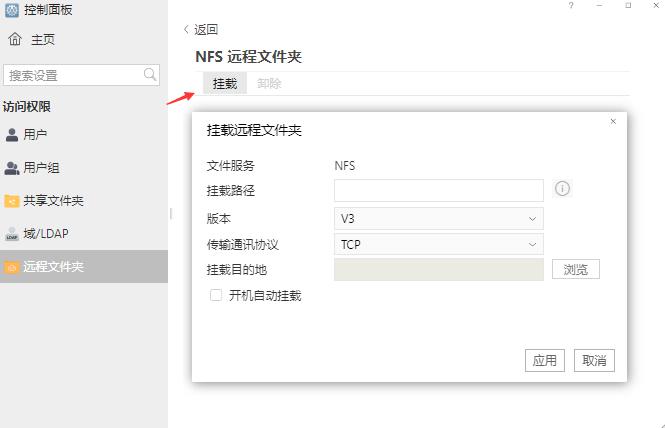Click the search magnifier icon
The image size is (665, 428).
pos(150,75)
